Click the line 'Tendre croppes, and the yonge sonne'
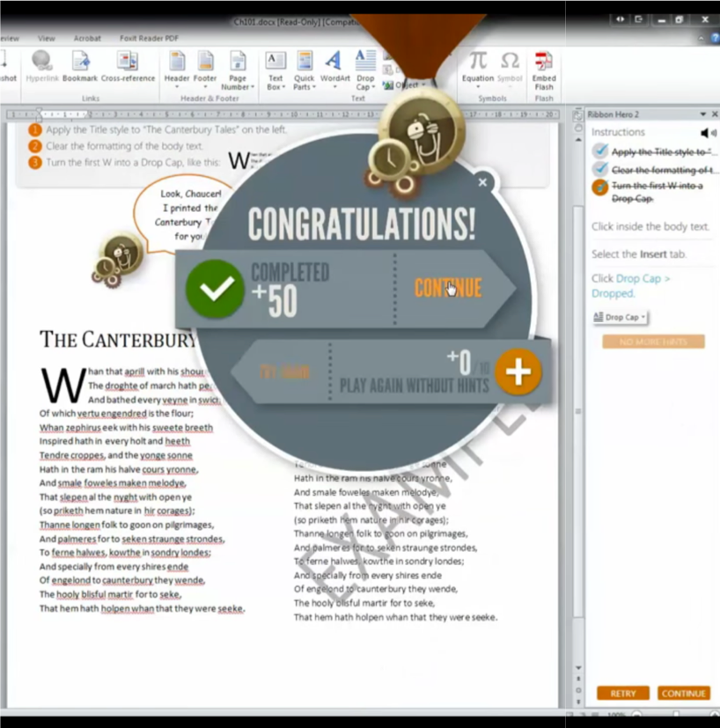 116,455
